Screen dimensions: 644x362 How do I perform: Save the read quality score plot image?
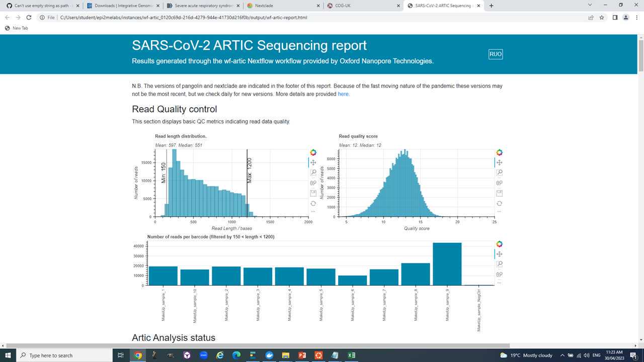[x=499, y=193]
